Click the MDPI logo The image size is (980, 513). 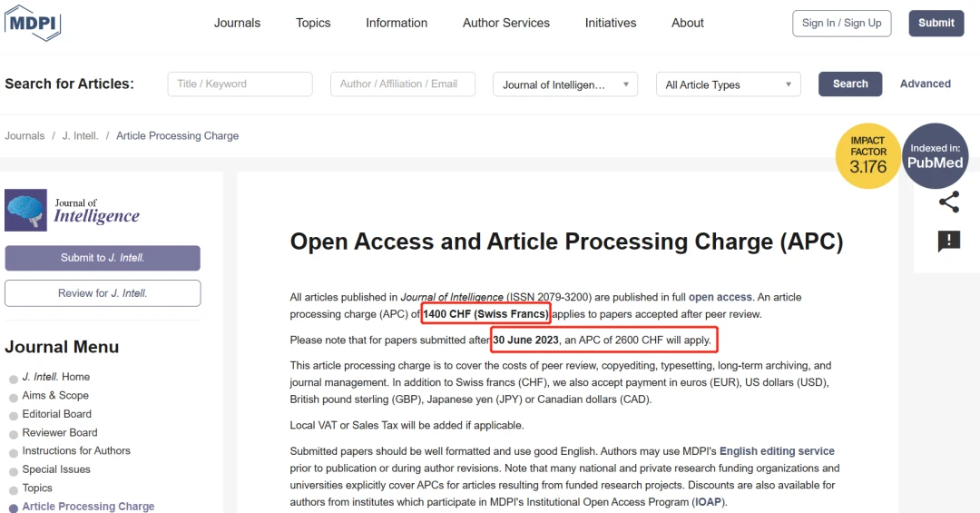[x=33, y=23]
